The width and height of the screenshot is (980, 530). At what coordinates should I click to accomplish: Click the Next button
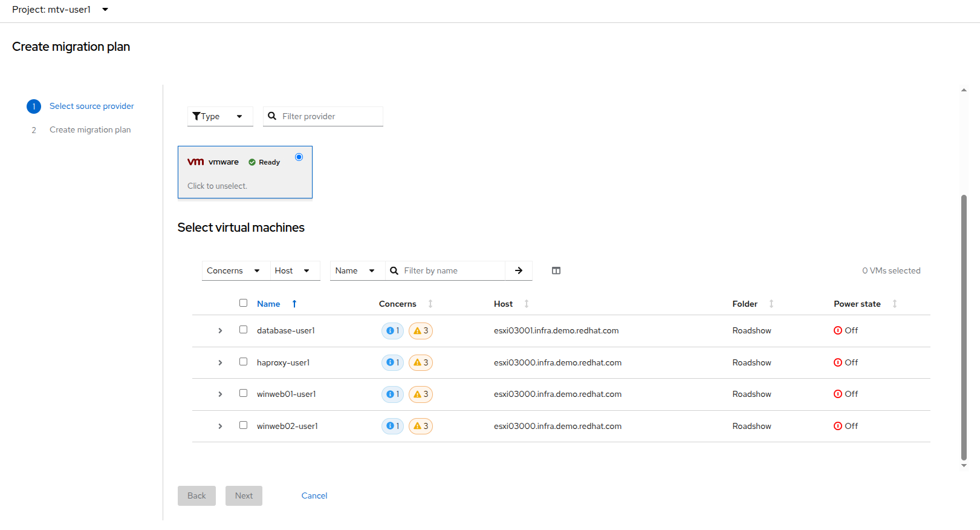pos(244,496)
